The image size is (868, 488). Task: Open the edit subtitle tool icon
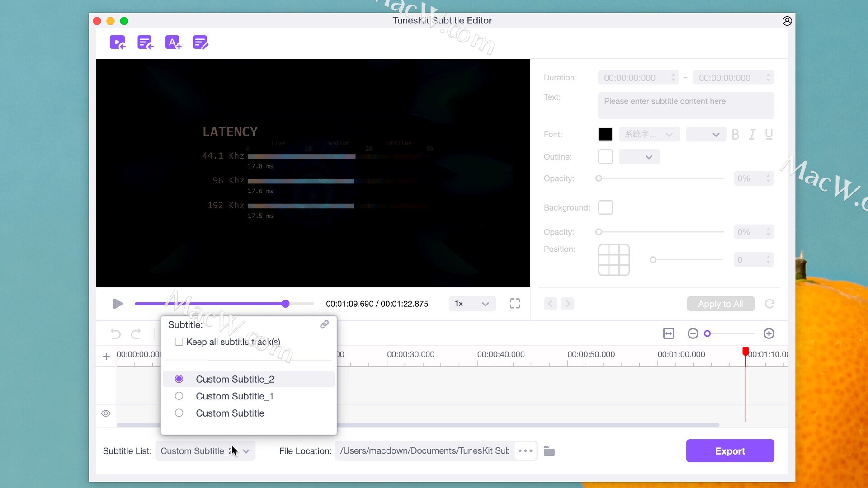coord(201,42)
